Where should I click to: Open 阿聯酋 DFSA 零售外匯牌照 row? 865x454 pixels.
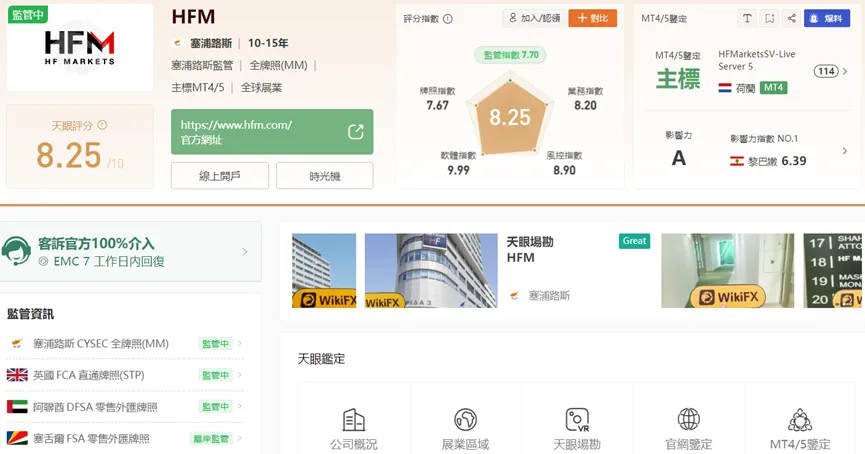click(x=125, y=407)
